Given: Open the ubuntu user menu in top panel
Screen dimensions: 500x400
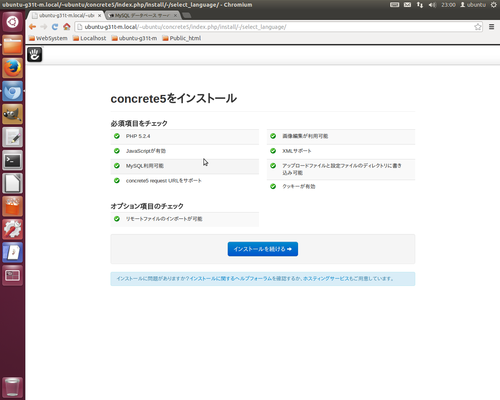Looking at the screenshot, I should coord(473,5).
